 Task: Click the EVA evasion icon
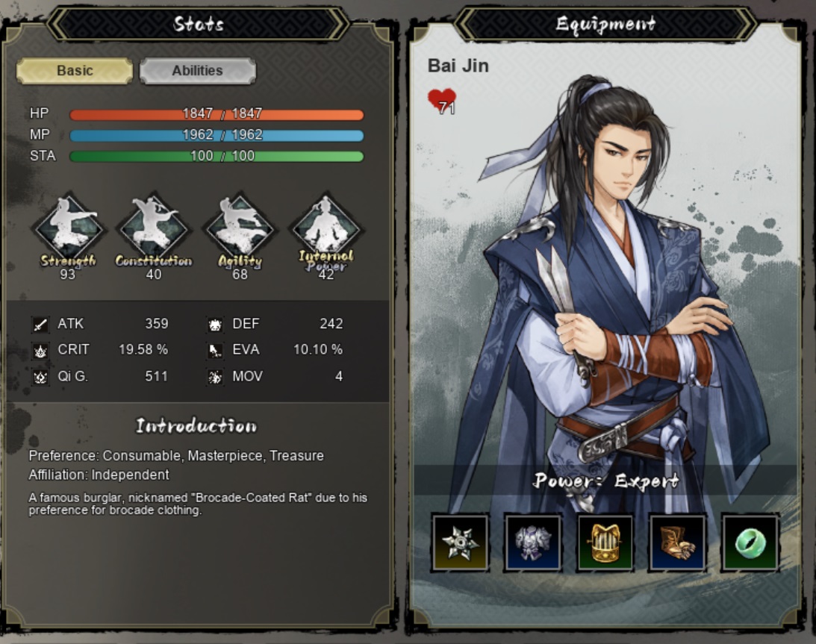215,351
